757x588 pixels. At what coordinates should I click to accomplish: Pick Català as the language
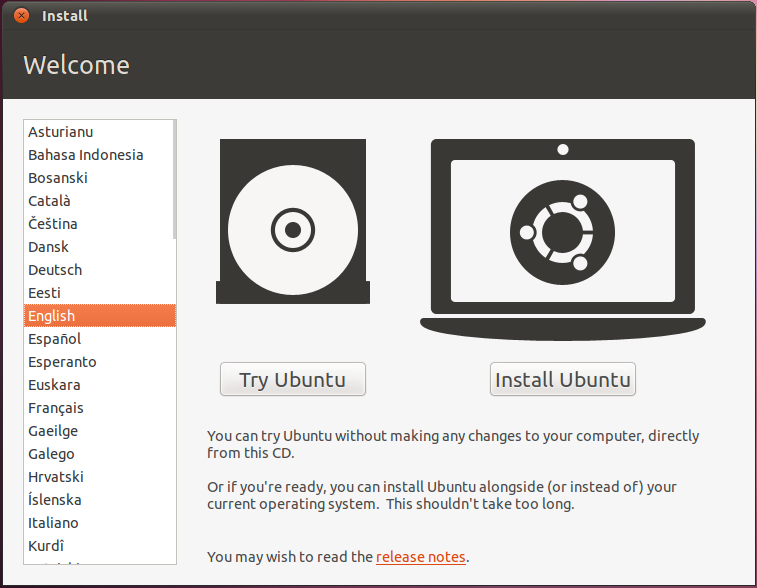99,201
